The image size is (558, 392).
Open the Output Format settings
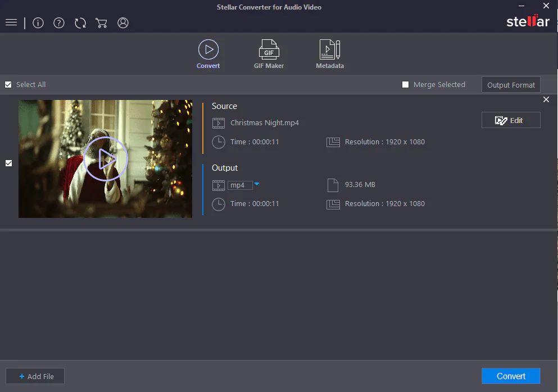coord(511,85)
